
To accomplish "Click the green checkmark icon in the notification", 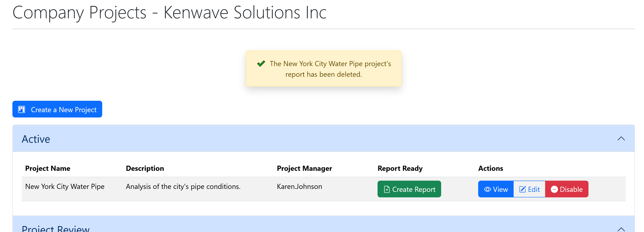I will tap(261, 64).
